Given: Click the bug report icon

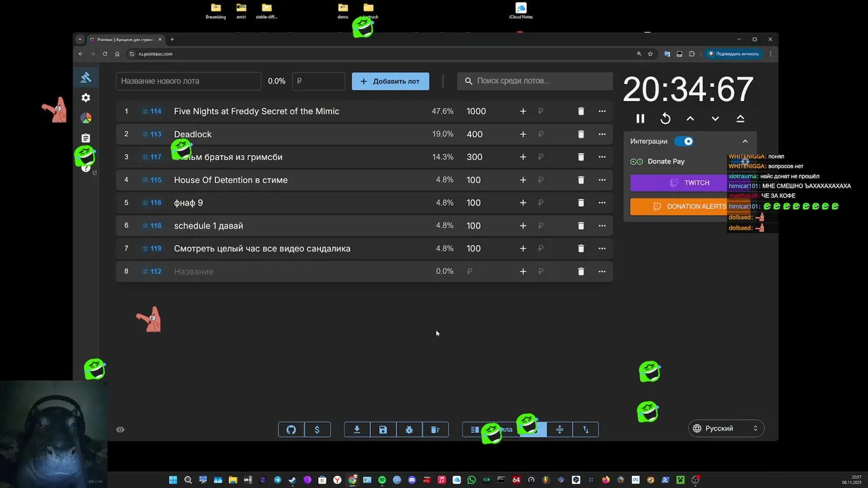Looking at the screenshot, I should point(410,430).
